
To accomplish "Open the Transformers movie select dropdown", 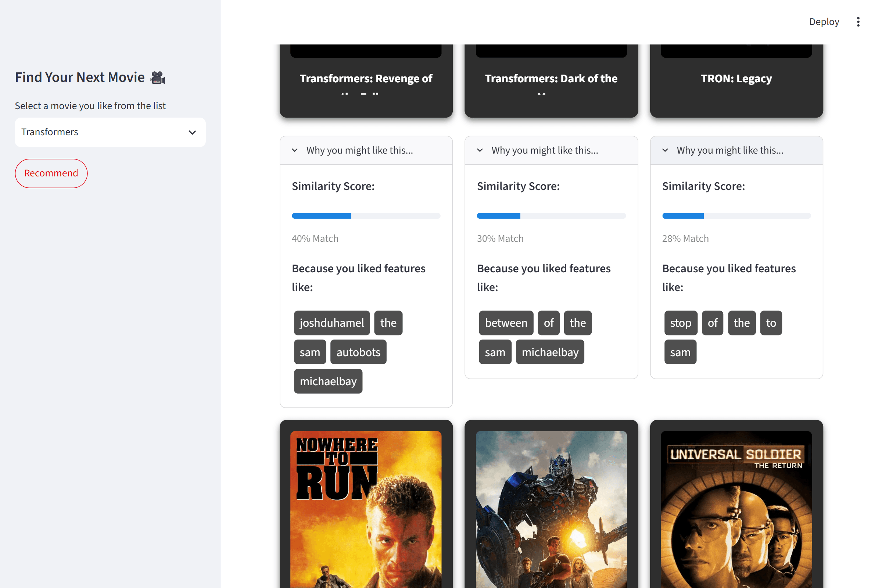I will [x=110, y=132].
